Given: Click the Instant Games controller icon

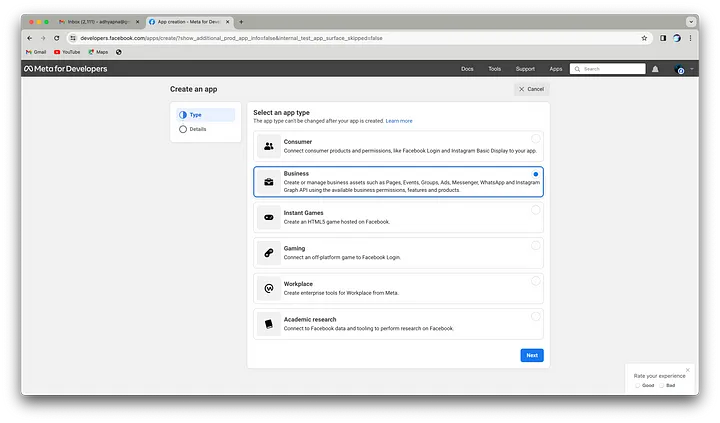Looking at the screenshot, I should 269,217.
